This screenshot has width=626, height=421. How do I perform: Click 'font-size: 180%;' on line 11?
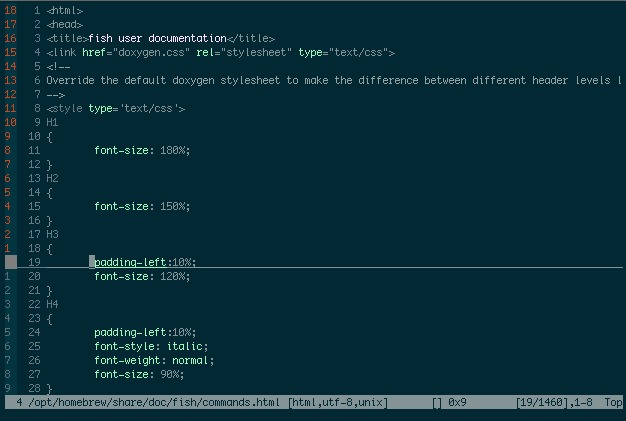click(142, 150)
